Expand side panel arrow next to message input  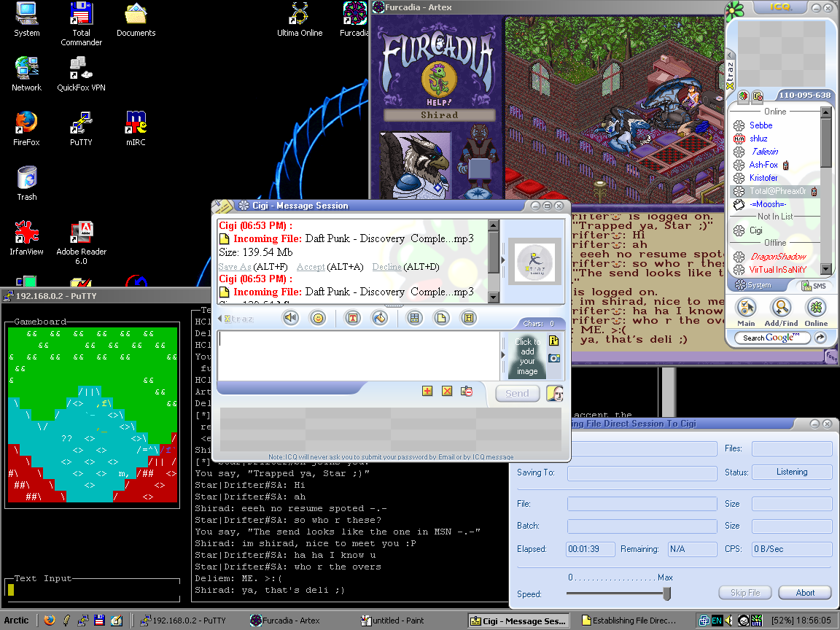(502, 354)
